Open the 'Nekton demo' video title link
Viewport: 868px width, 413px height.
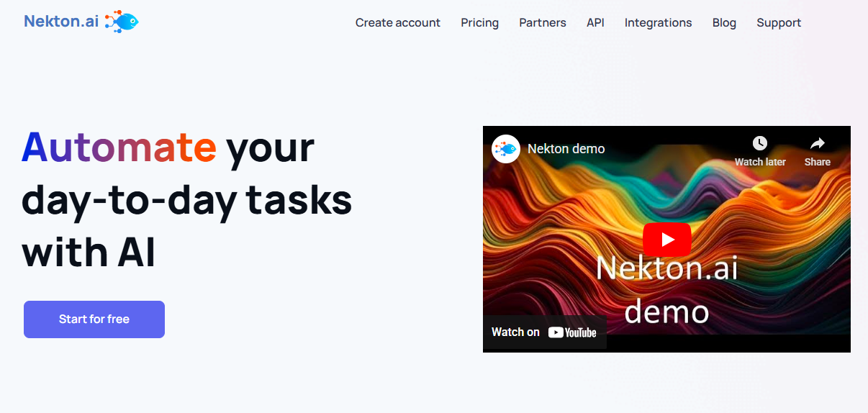click(x=566, y=149)
